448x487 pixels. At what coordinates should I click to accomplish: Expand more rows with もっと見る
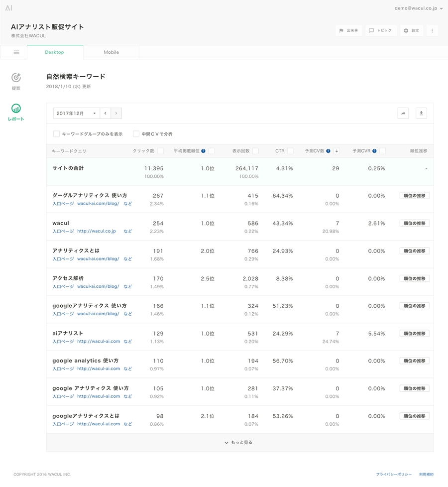pos(239,442)
